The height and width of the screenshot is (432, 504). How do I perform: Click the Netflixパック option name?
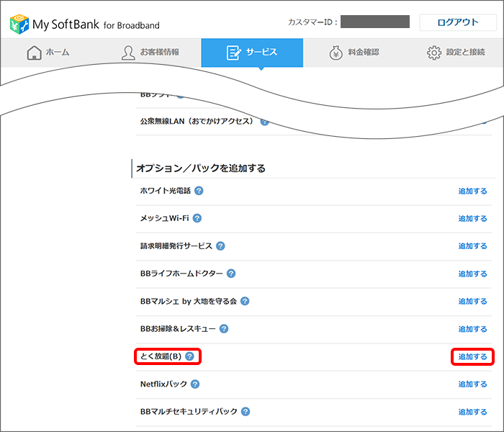pyautogui.click(x=163, y=384)
